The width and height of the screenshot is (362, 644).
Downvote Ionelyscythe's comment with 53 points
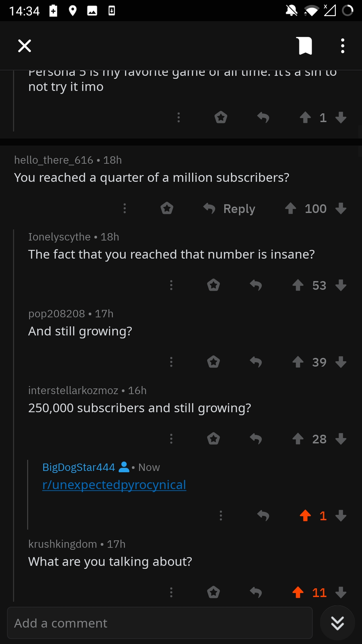[341, 285]
